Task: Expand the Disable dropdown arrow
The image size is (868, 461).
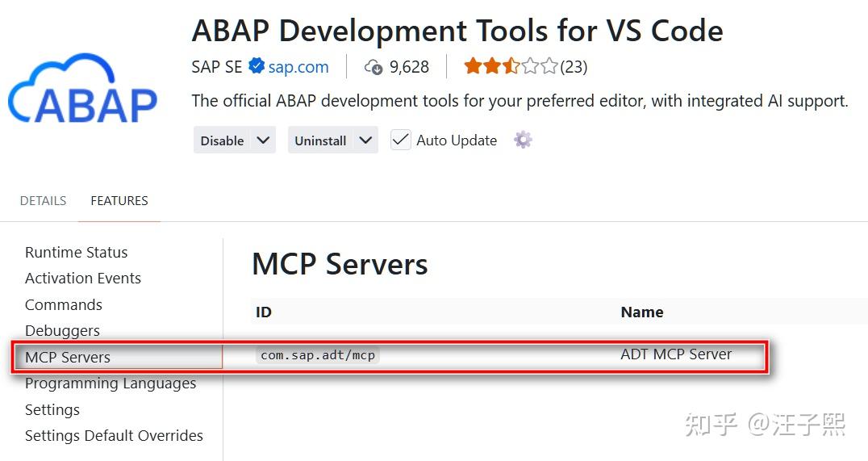Action: (263, 140)
